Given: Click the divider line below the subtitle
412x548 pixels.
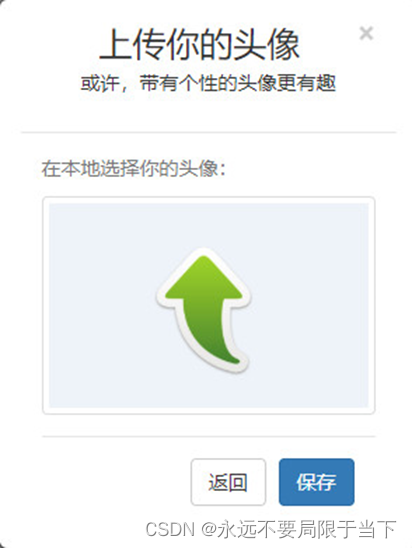Looking at the screenshot, I should coord(209,132).
